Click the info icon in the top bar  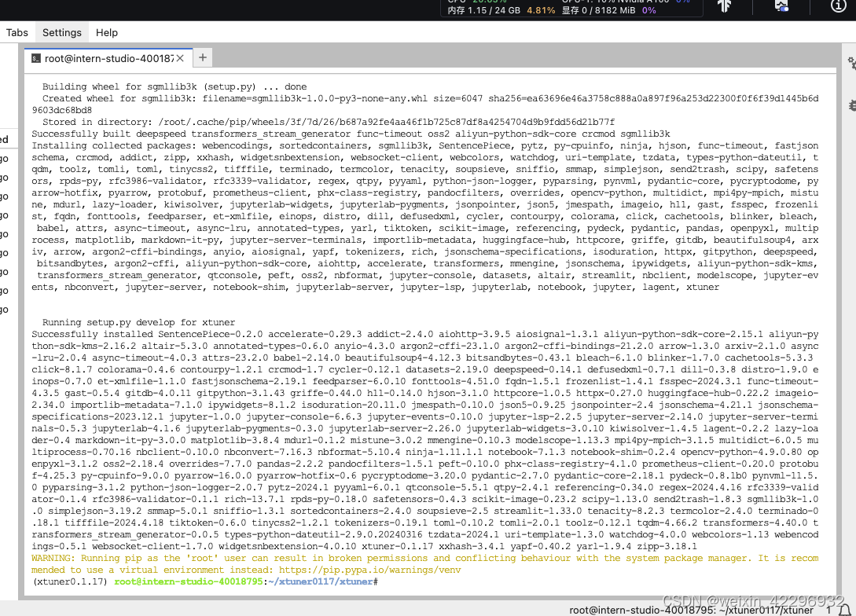838,6
